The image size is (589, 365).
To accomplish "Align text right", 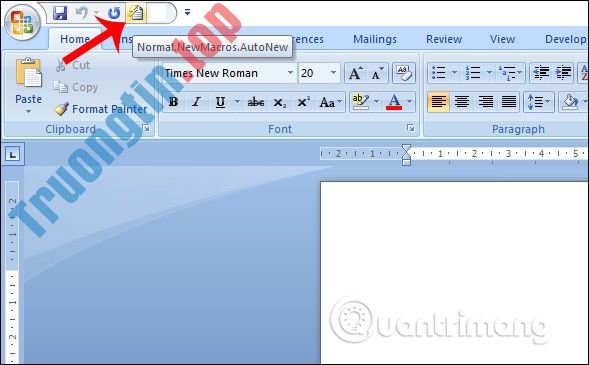I will tap(485, 102).
